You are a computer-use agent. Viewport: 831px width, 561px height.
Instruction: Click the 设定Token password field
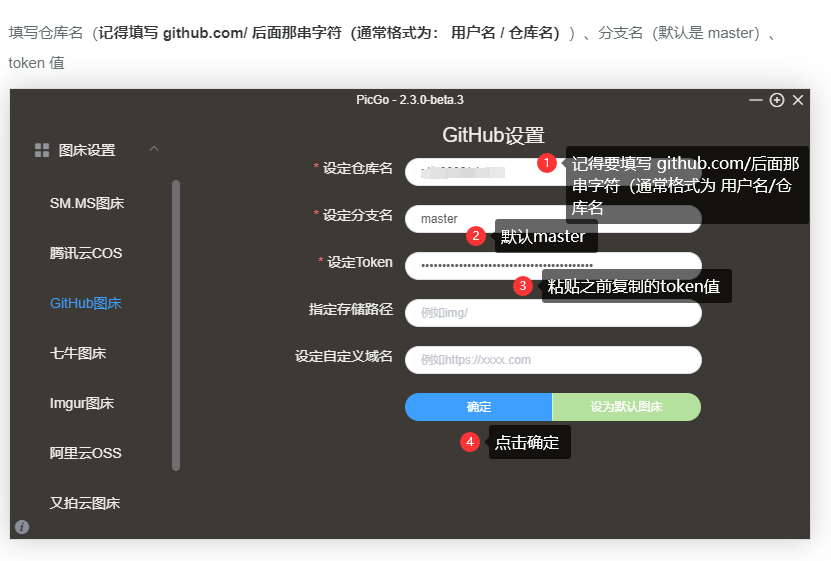[553, 265]
